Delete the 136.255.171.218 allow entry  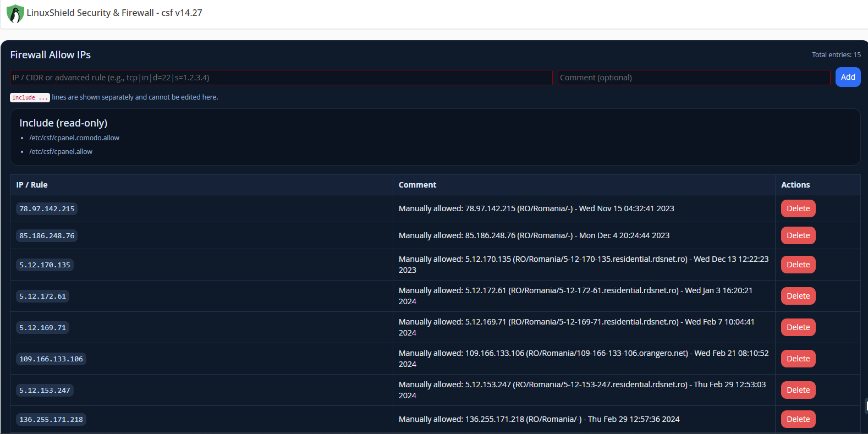coord(798,419)
